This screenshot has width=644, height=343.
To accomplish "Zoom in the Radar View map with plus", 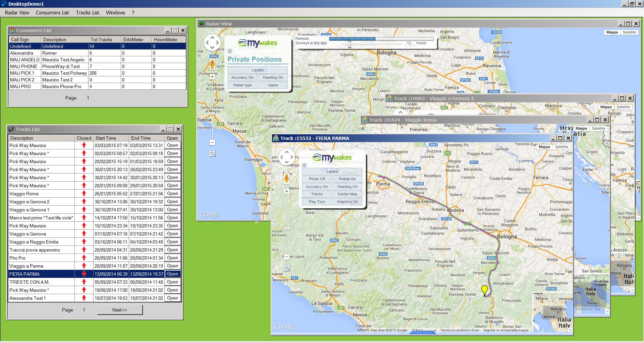I will pyautogui.click(x=212, y=77).
